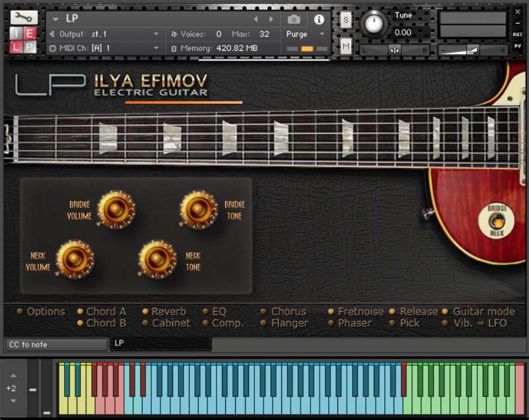
Task: Click the Max voices value 32
Action: click(264, 34)
